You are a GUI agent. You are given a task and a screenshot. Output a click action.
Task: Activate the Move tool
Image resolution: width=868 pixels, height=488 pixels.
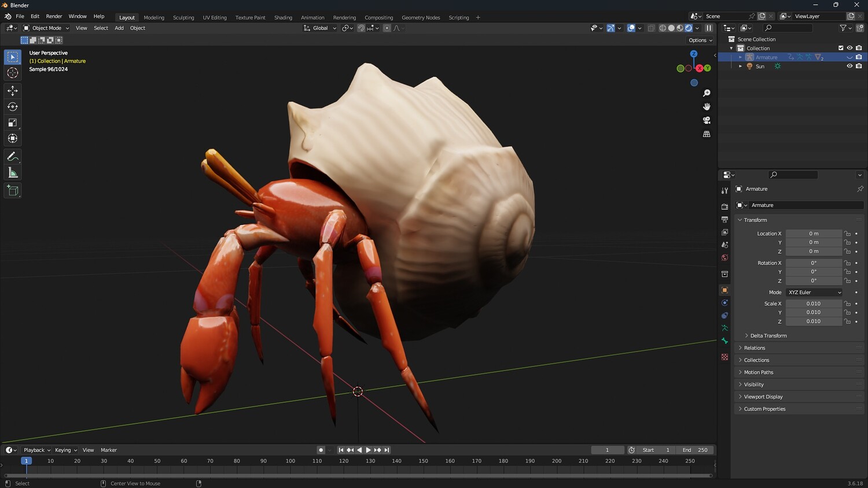(12, 91)
